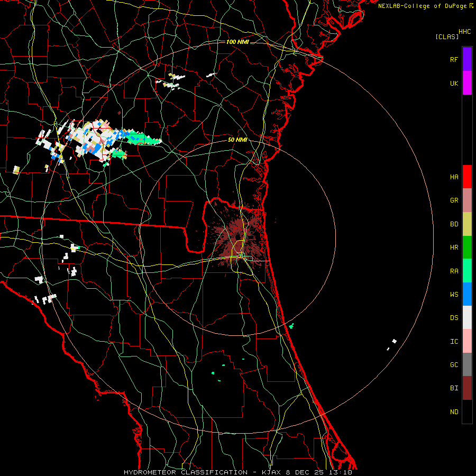This screenshot has width=476, height=476.
Task: Click the dark green HR heavy rain swatch
Action: pos(467,248)
